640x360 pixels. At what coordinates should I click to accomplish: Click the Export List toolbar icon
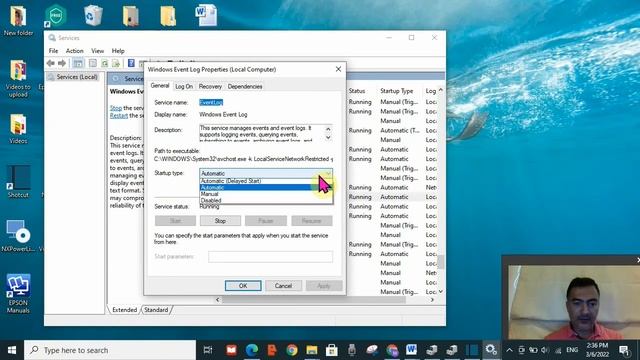116,63
